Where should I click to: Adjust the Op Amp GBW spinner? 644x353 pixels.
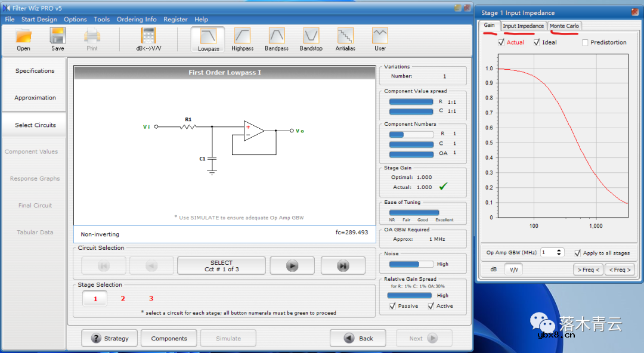[x=559, y=252]
